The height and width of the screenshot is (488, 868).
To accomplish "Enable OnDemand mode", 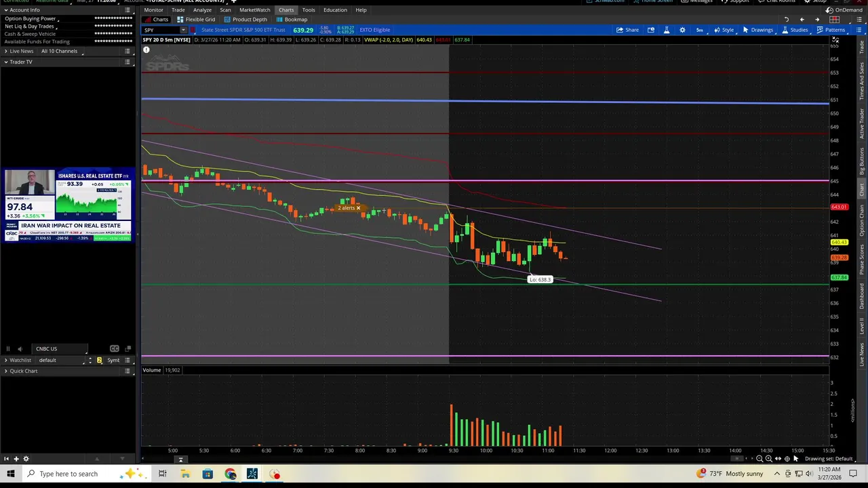I will 844,10.
